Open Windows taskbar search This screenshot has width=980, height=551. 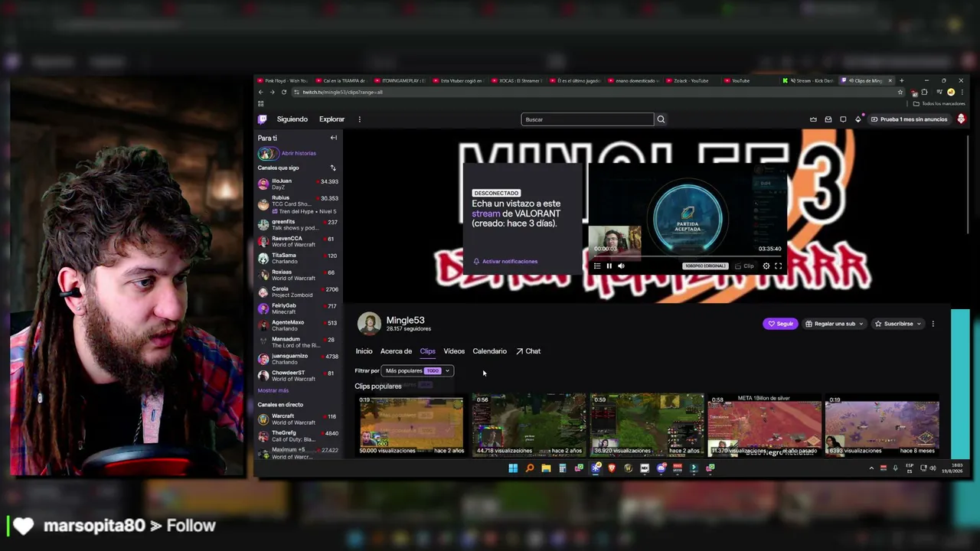click(x=529, y=468)
